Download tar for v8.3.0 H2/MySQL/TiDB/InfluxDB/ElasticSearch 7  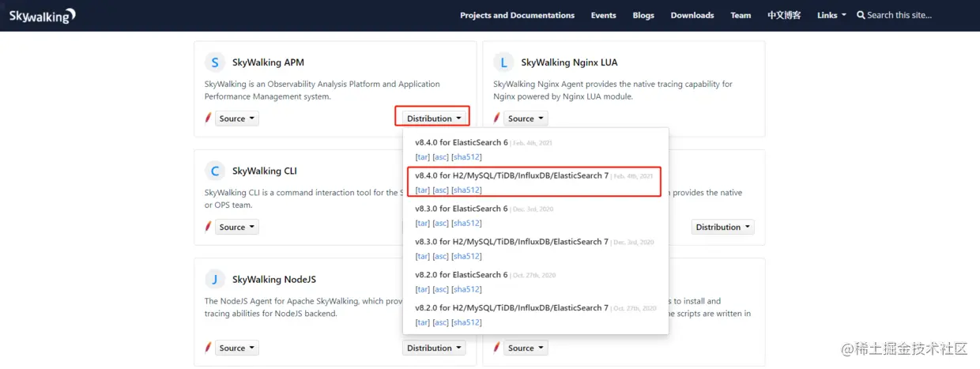tap(423, 257)
